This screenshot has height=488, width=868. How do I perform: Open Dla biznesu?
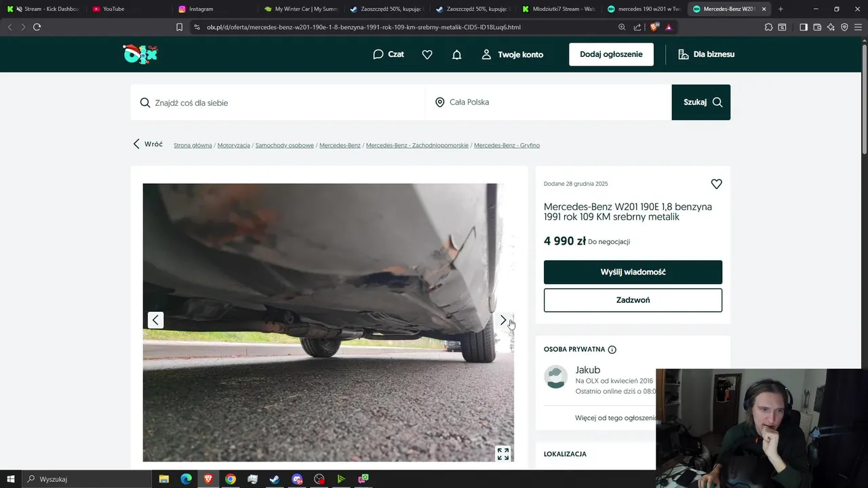tap(706, 54)
